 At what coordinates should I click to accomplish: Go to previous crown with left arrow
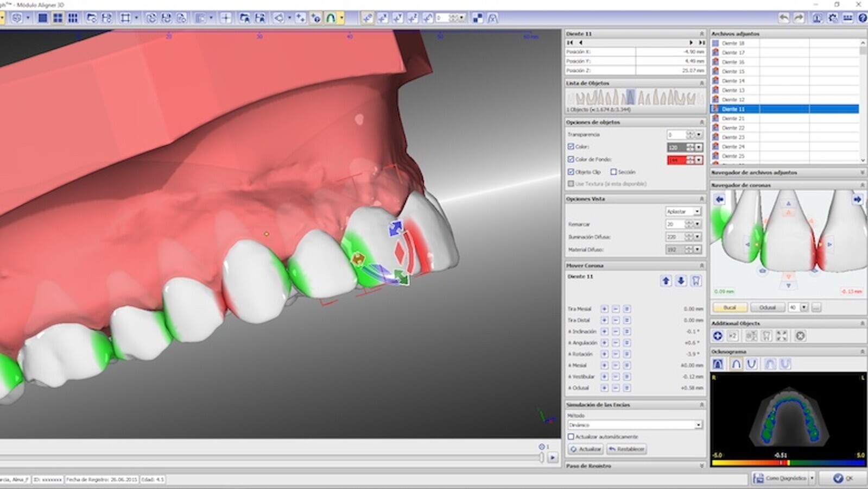[719, 199]
